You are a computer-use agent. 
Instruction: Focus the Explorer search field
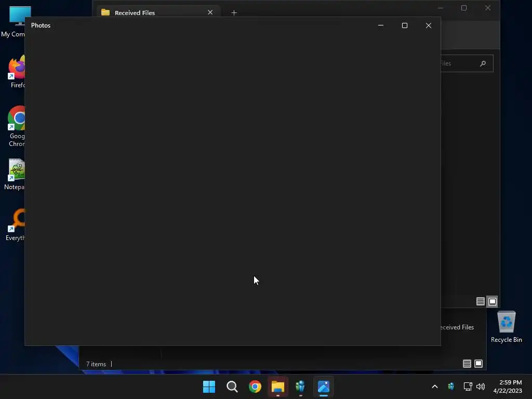467,63
